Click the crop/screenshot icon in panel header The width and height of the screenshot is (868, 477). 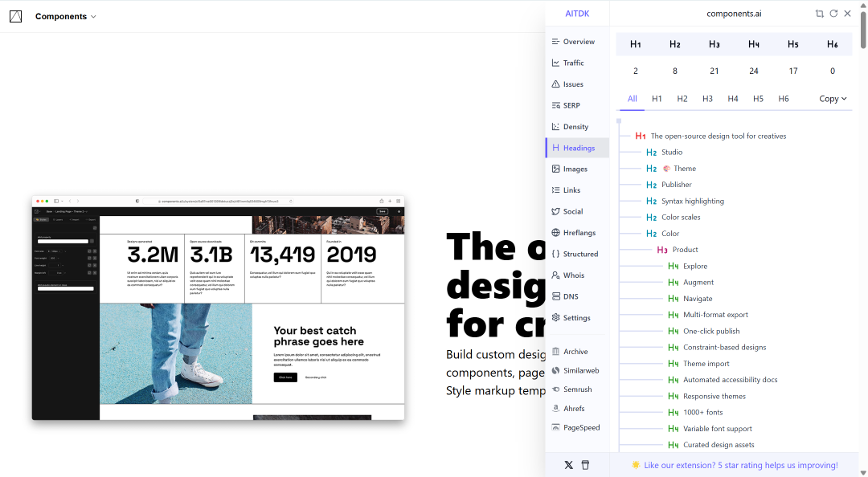click(819, 14)
